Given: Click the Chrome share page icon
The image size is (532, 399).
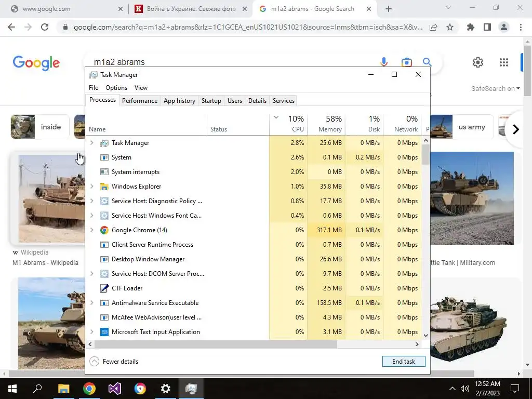Looking at the screenshot, I should coord(433,27).
